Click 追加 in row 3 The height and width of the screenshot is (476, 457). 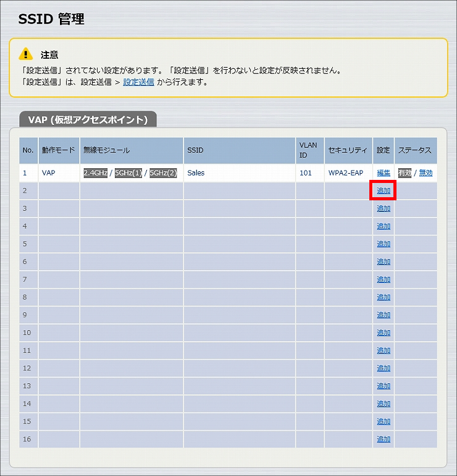(x=384, y=208)
